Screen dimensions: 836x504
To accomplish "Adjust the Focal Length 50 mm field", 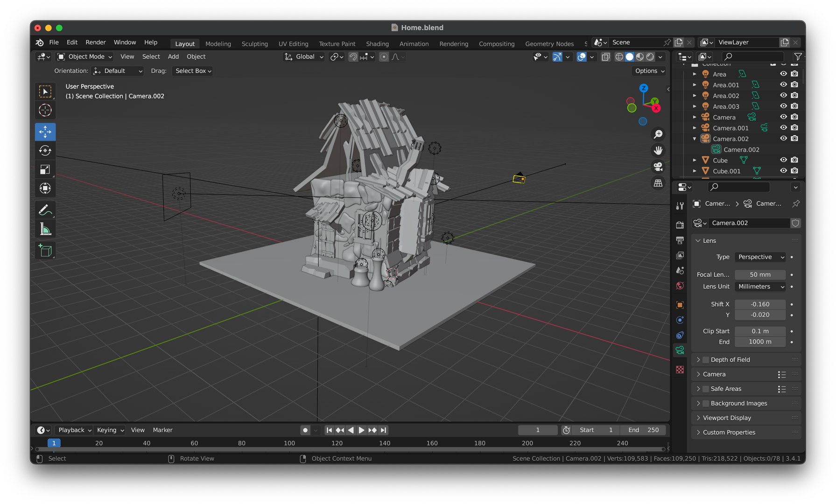I will [760, 275].
